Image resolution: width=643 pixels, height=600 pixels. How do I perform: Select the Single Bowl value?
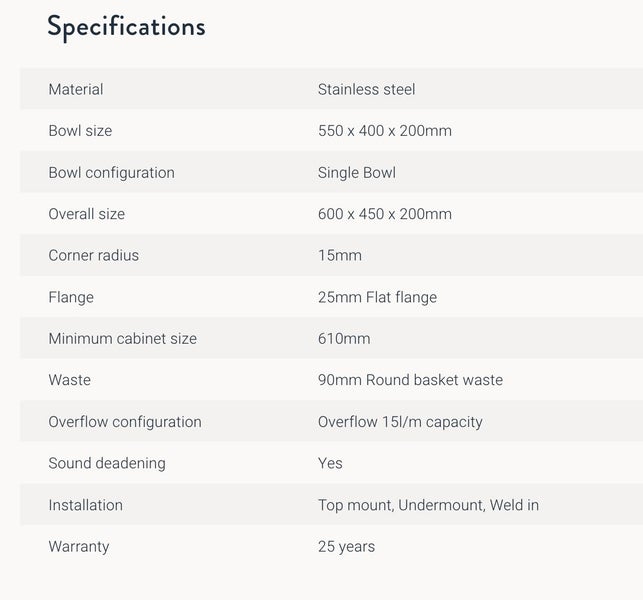click(356, 172)
